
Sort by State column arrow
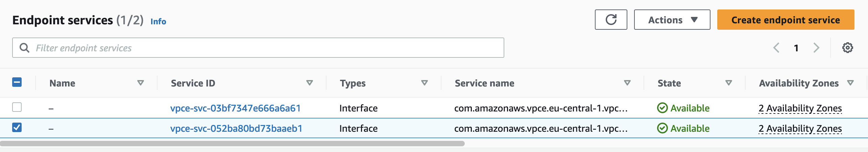pos(729,83)
